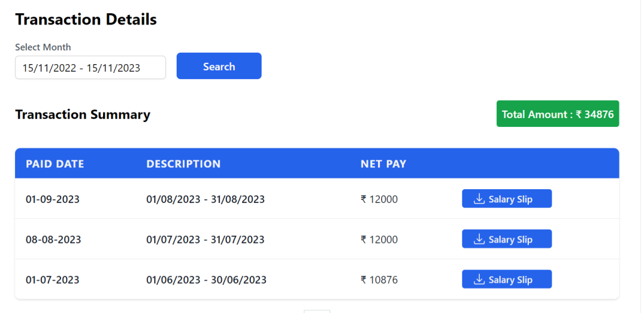Click the green Total Amount badge
The width and height of the screenshot is (644, 313).
tap(558, 114)
